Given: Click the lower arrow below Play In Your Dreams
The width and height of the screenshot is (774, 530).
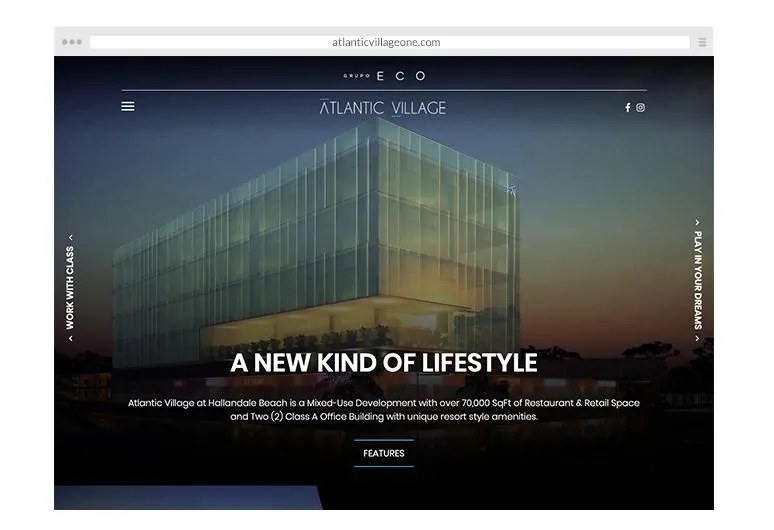Looking at the screenshot, I should 697,339.
